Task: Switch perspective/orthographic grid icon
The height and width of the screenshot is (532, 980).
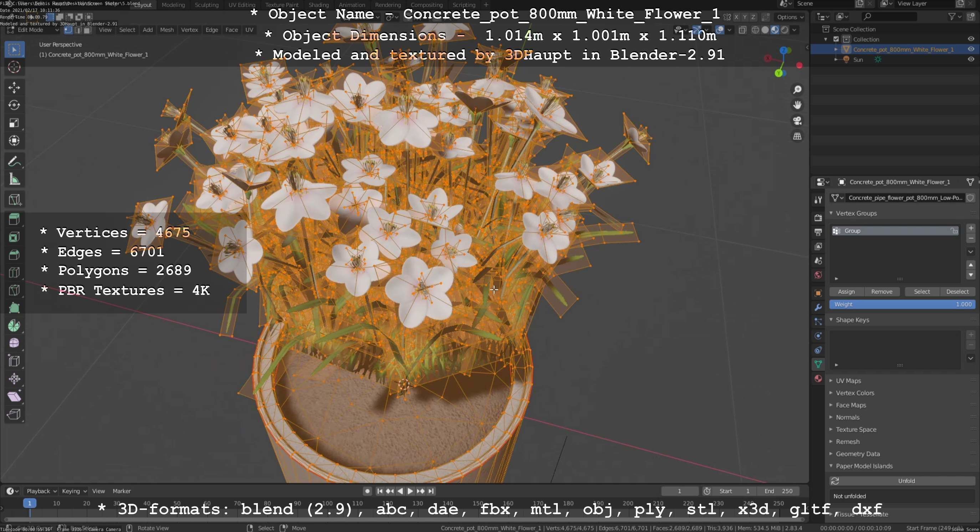Action: [x=797, y=136]
